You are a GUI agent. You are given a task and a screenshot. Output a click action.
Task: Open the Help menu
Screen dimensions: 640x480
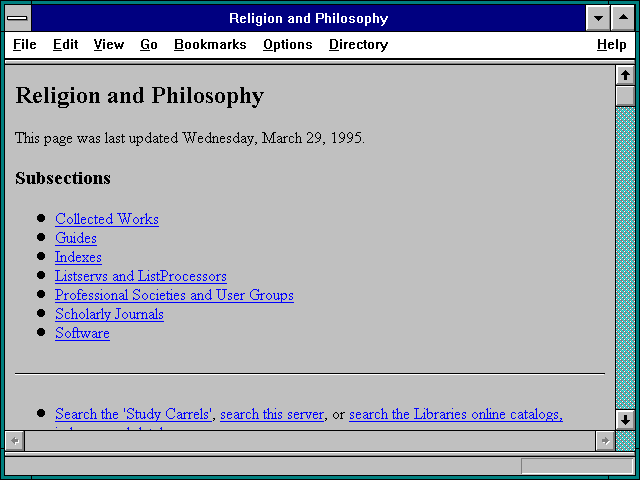tap(611, 44)
